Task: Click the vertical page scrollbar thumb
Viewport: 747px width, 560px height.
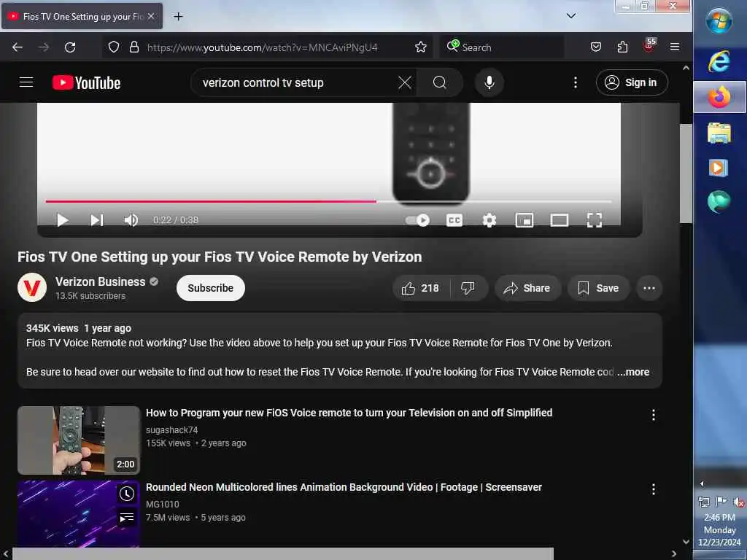Action: point(686,174)
